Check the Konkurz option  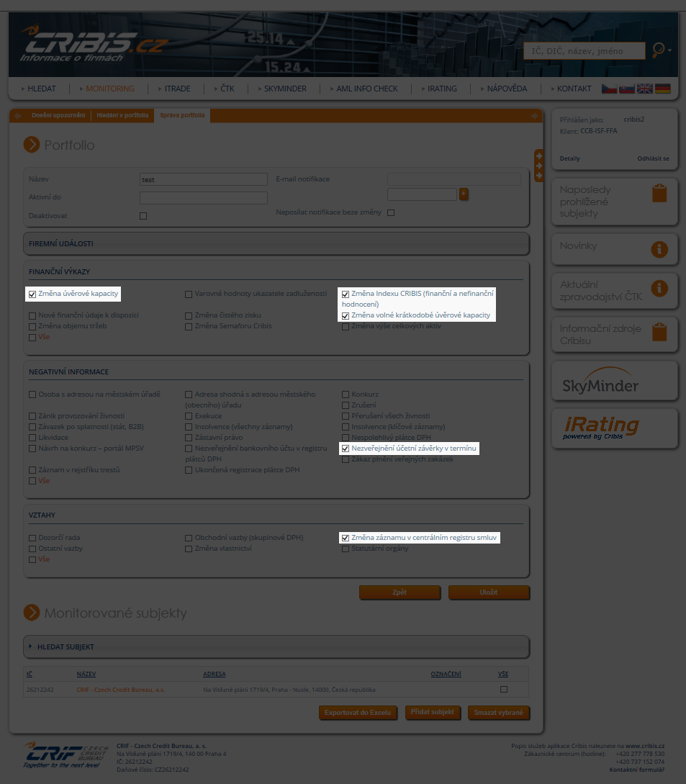[346, 395]
